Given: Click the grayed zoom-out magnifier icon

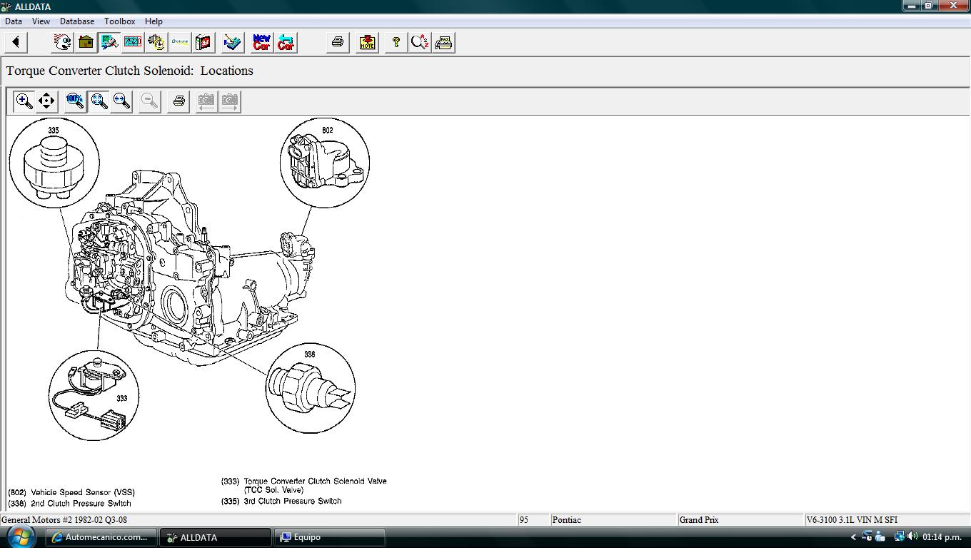Looking at the screenshot, I should 150,101.
